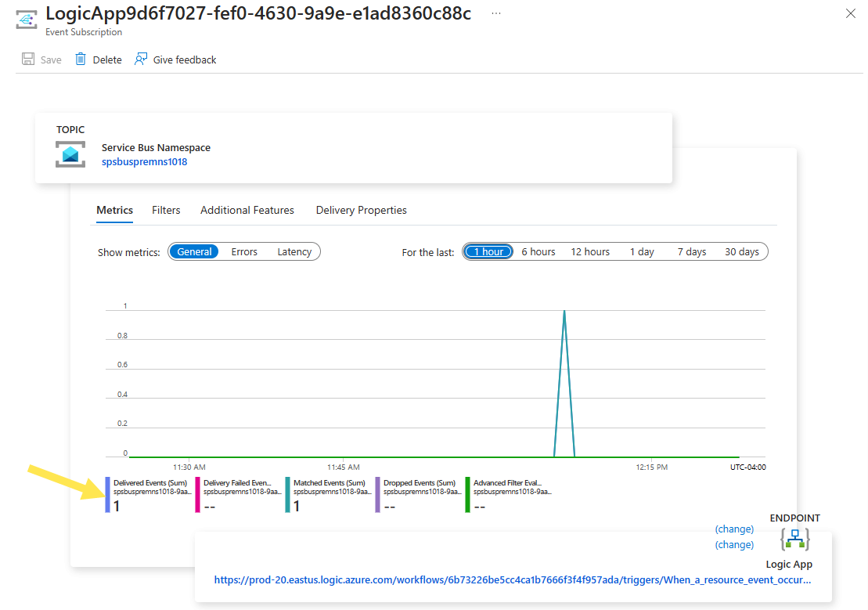Screen dimensions: 868x610
Task: Click the first (change) endpoint link
Action: pyautogui.click(x=734, y=529)
